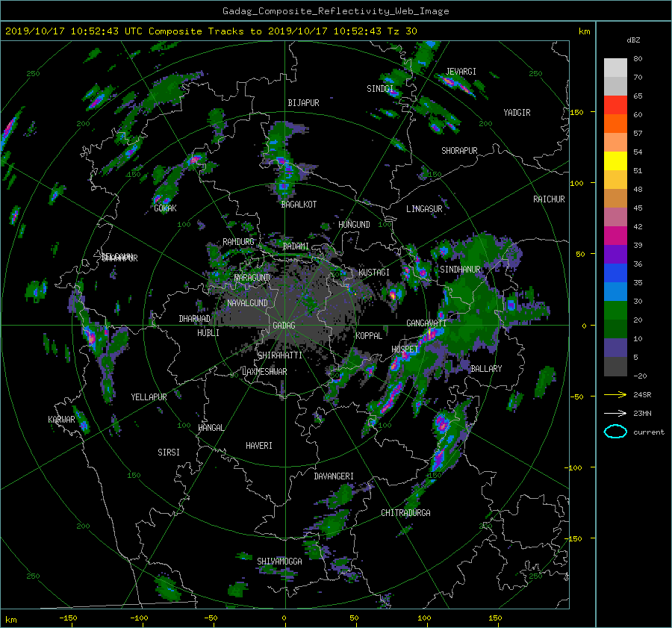This screenshot has width=672, height=628.
Task: Click the BIJAPUR city label
Action: tap(303, 103)
